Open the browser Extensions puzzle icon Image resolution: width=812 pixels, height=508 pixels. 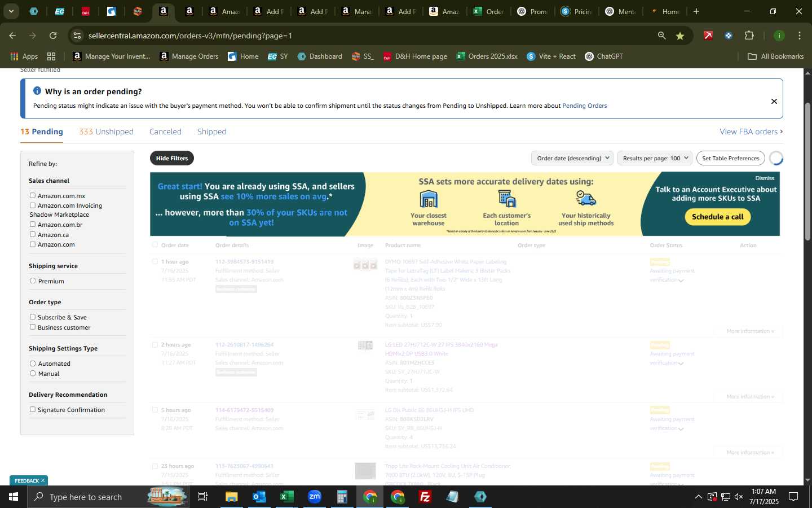click(749, 36)
